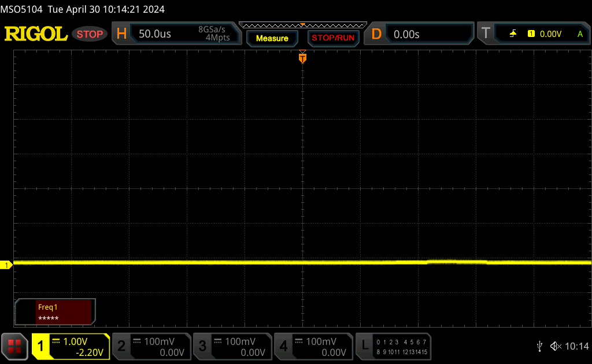
Task: Open the Measure menu
Action: (x=272, y=38)
